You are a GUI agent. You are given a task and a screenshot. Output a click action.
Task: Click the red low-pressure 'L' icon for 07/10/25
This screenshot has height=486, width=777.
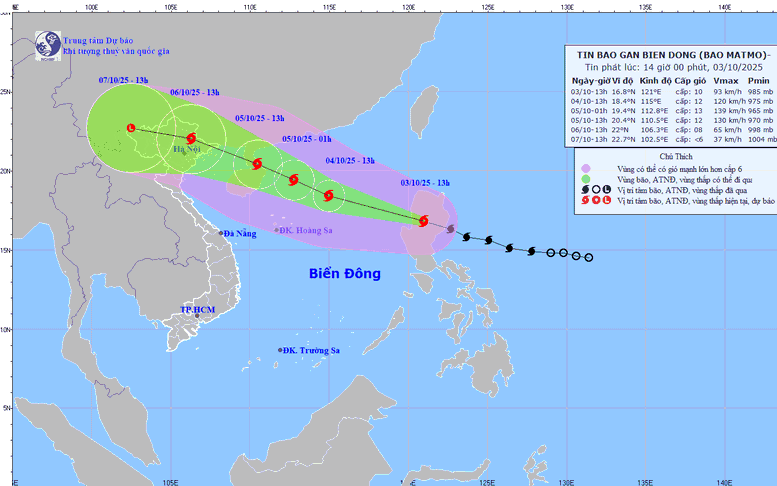(132, 127)
